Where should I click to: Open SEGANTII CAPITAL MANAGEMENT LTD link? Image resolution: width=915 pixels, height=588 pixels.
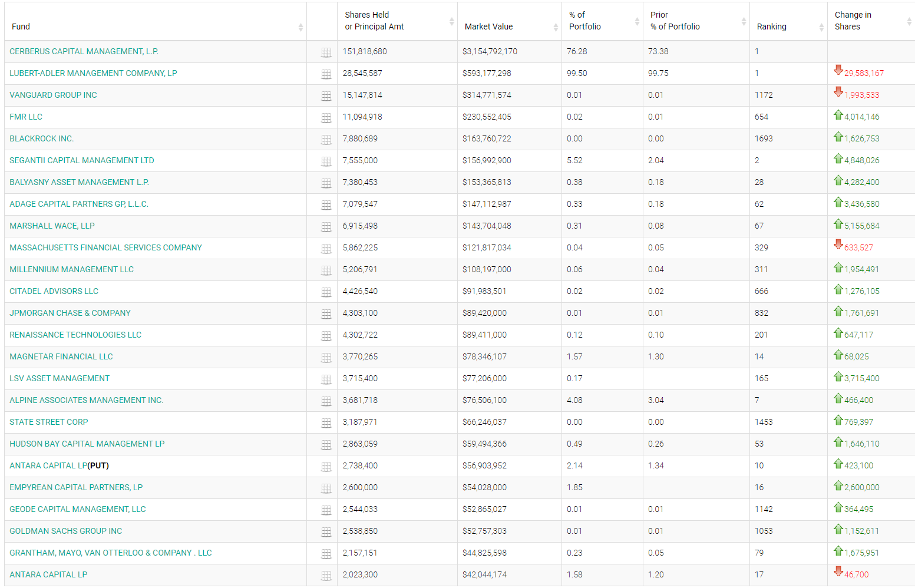point(82,160)
